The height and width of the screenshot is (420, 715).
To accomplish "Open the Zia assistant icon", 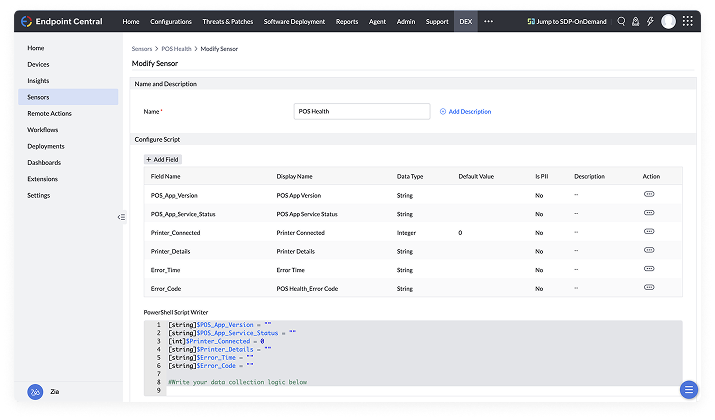I will point(33,392).
